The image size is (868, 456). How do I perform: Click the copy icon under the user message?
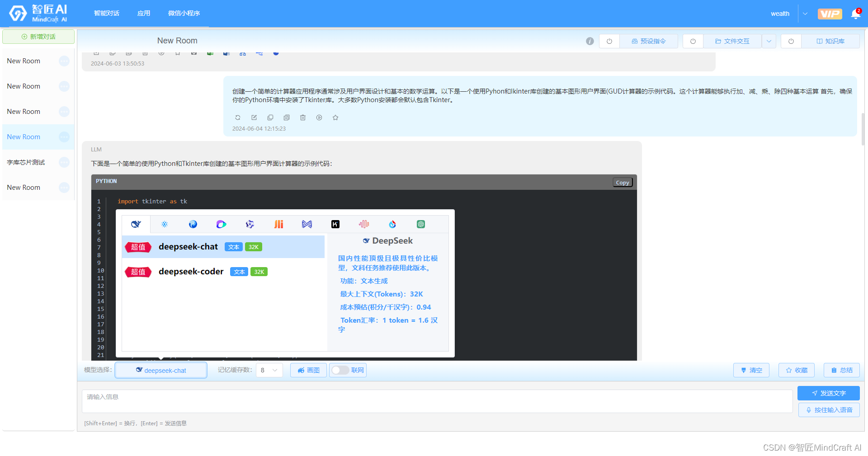270,118
